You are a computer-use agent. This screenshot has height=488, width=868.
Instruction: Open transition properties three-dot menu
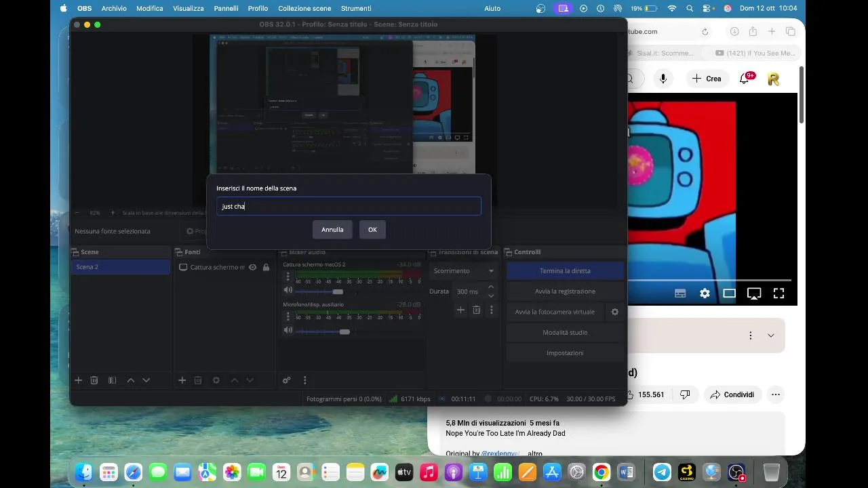[x=492, y=310]
